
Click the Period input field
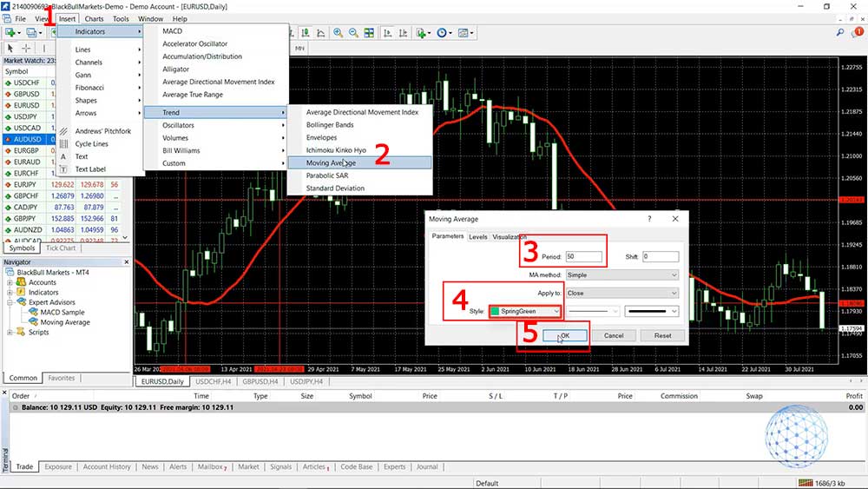coord(583,257)
